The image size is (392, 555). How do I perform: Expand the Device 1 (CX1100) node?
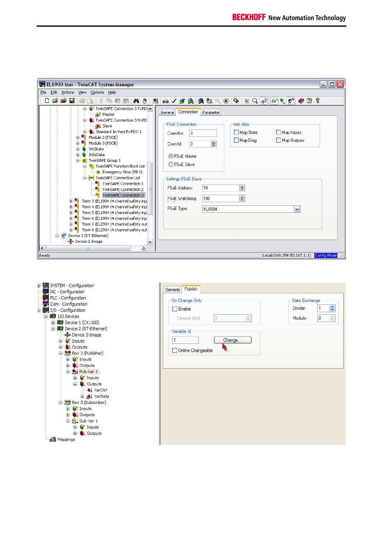[x=53, y=322]
